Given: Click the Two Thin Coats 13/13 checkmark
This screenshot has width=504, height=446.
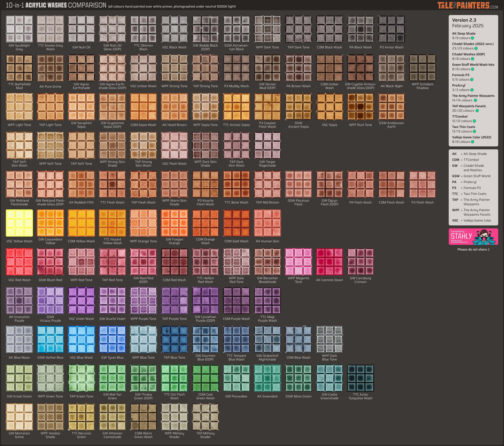Looking at the screenshot, I should coord(474,131).
